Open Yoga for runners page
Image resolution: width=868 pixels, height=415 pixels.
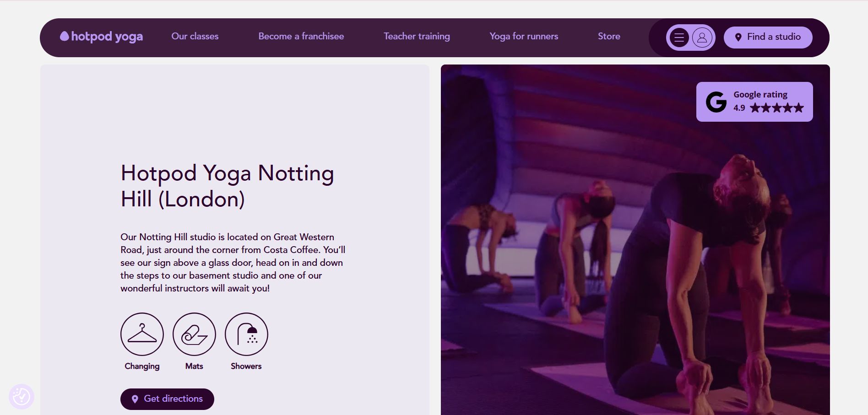point(524,36)
